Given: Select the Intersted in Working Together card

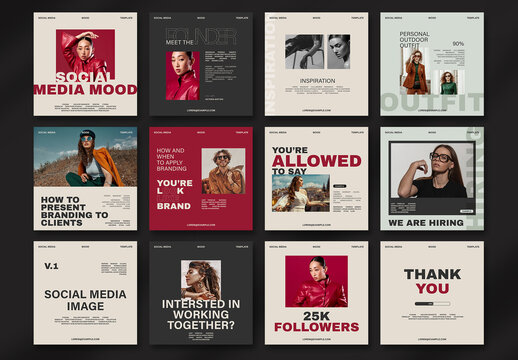Looking at the screenshot, I should coord(201,293).
